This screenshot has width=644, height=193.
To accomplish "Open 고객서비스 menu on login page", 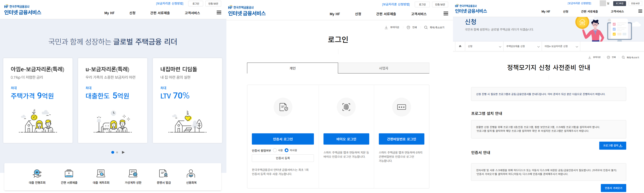I will pos(419,14).
